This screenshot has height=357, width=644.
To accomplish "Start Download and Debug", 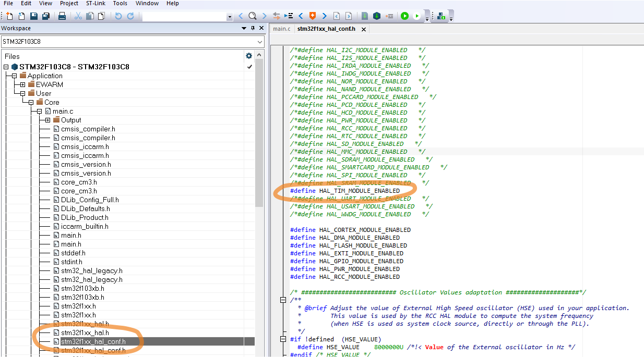I will coord(404,16).
